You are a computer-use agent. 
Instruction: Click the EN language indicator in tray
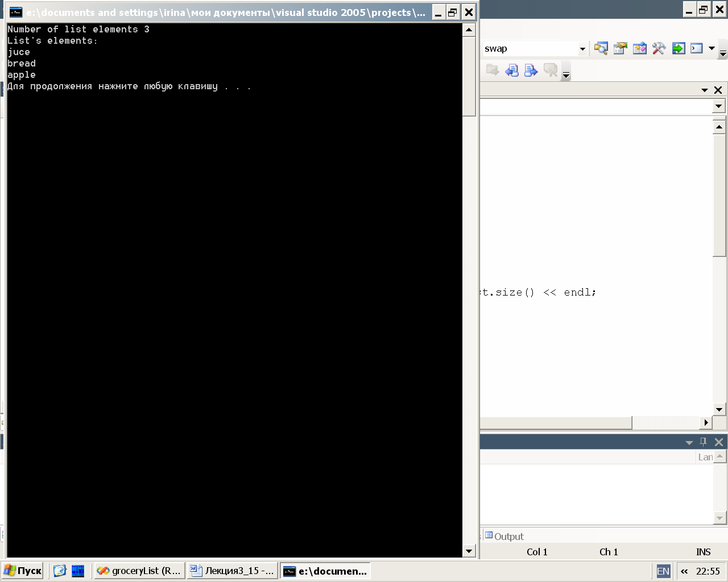[x=663, y=571]
